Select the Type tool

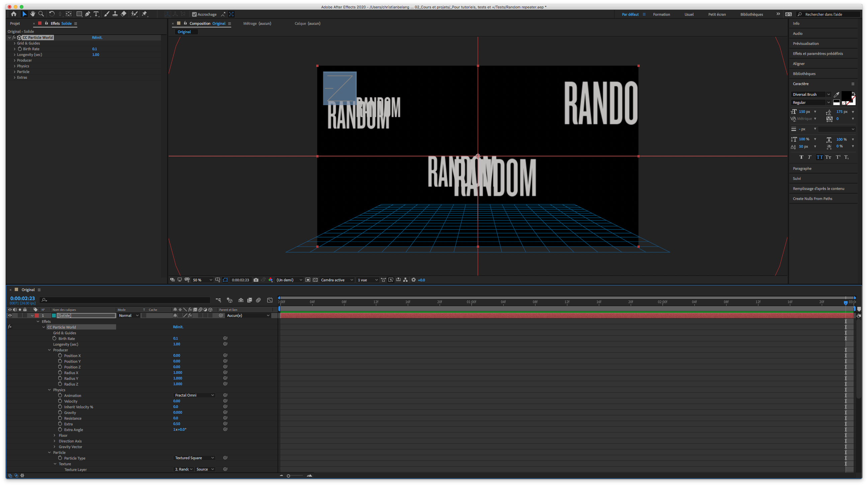click(97, 14)
